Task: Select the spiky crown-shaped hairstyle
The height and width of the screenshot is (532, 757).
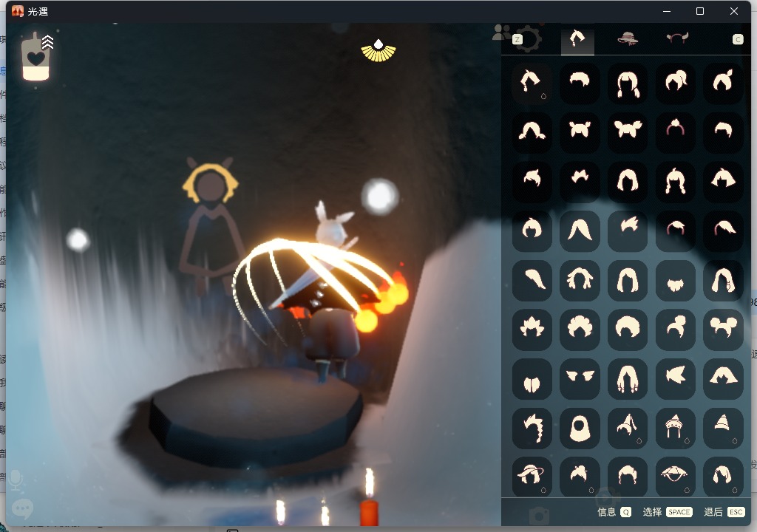Action: [532, 330]
